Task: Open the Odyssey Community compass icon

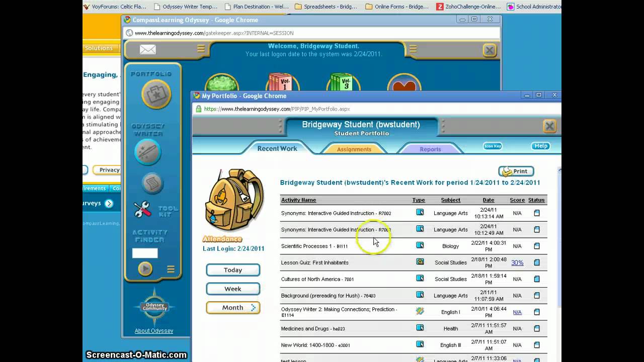Action: click(154, 307)
